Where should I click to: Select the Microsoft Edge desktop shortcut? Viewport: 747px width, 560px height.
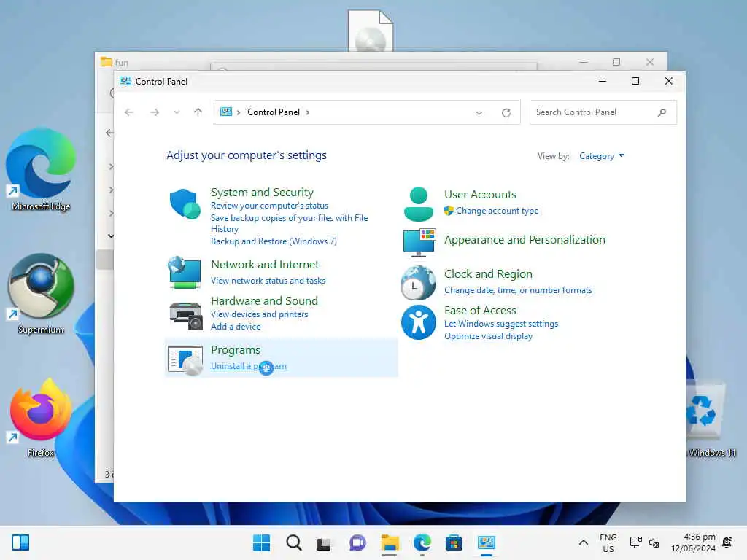41,169
